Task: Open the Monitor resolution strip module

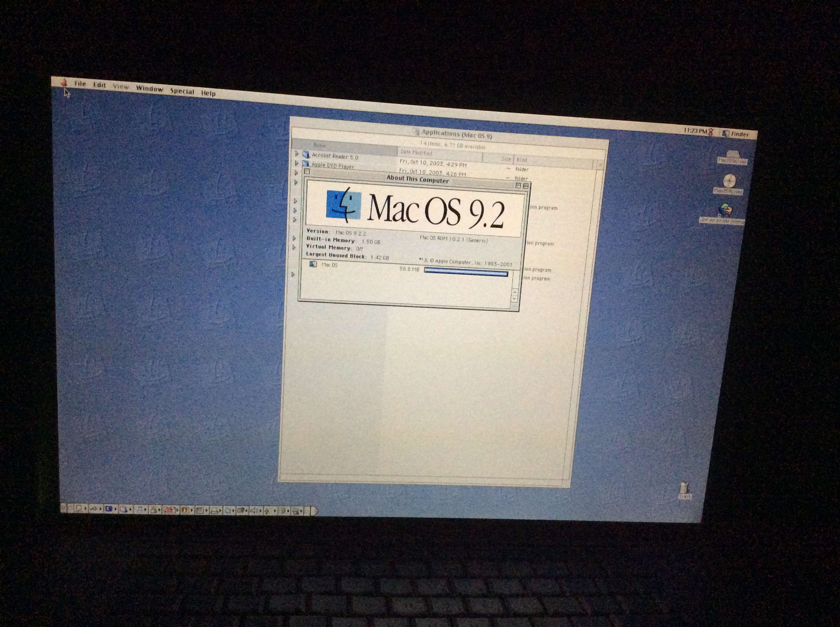Action: click(203, 510)
